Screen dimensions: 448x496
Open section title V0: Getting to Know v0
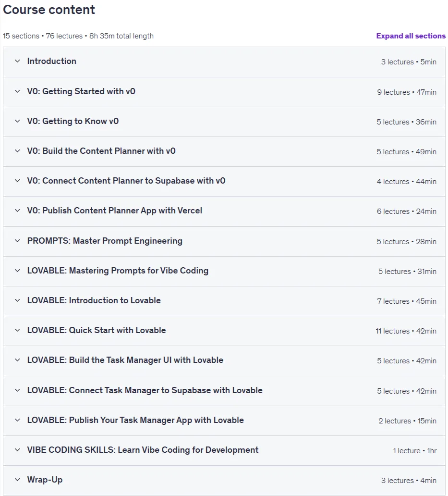[73, 121]
